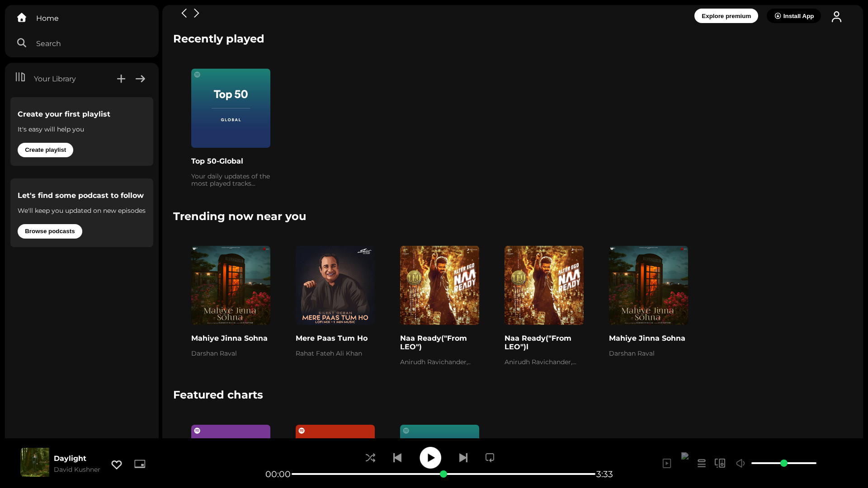This screenshot has height=488, width=868.
Task: Click the Browse podcasts button
Action: click(50, 231)
